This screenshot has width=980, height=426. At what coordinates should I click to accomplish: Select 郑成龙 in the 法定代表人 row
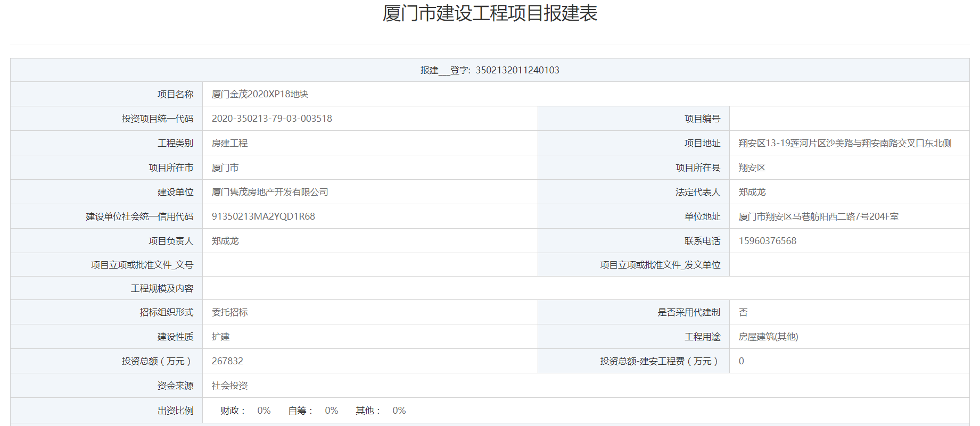pos(752,192)
